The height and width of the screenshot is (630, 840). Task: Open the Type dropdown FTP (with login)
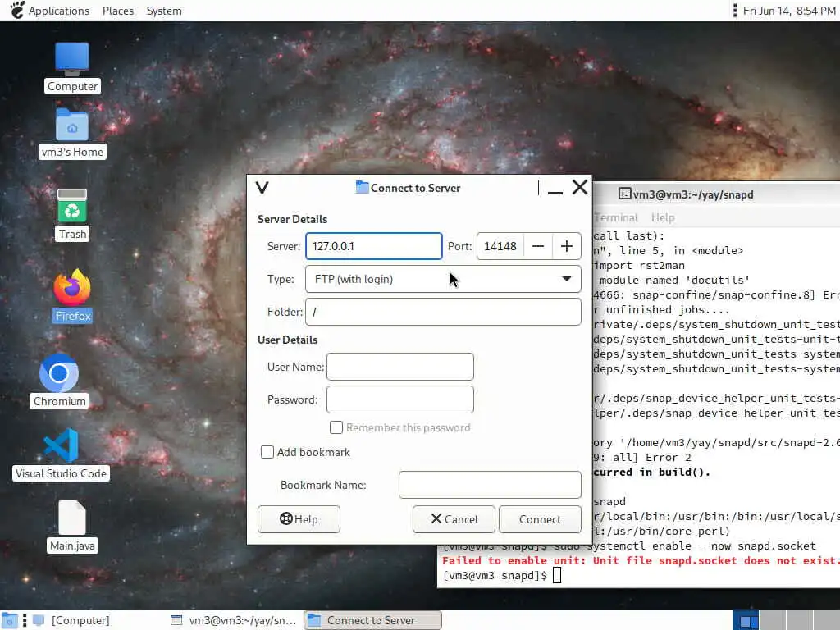click(x=443, y=279)
